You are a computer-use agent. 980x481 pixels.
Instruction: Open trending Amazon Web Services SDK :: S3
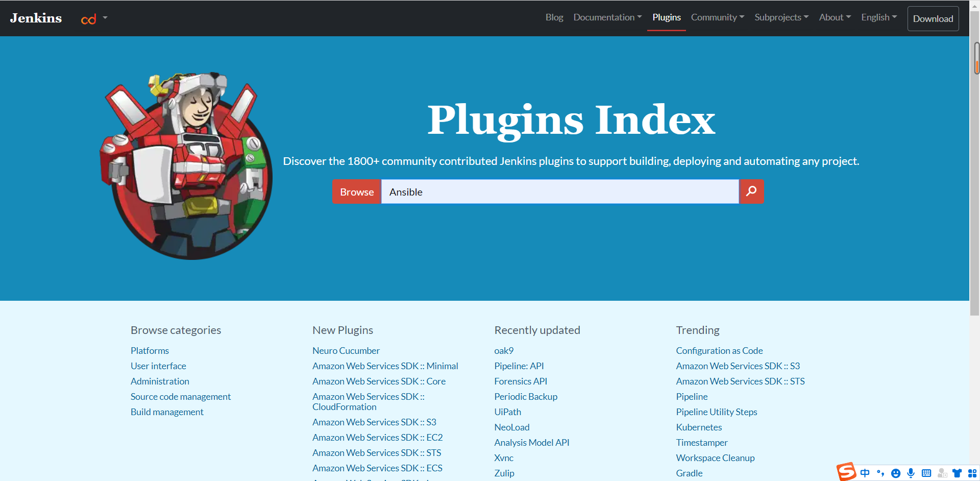click(x=738, y=366)
